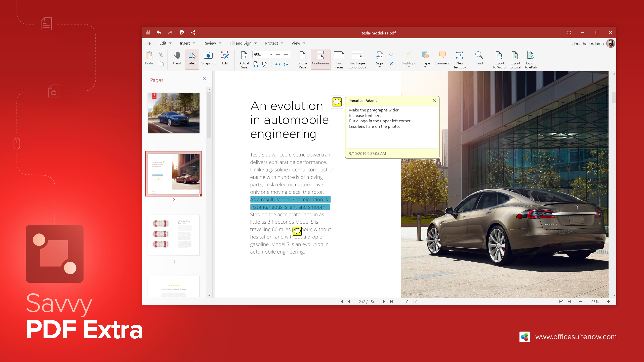Viewport: 644px width, 362px height.
Task: Click the Paste icon in the toolbar
Action: tap(149, 58)
